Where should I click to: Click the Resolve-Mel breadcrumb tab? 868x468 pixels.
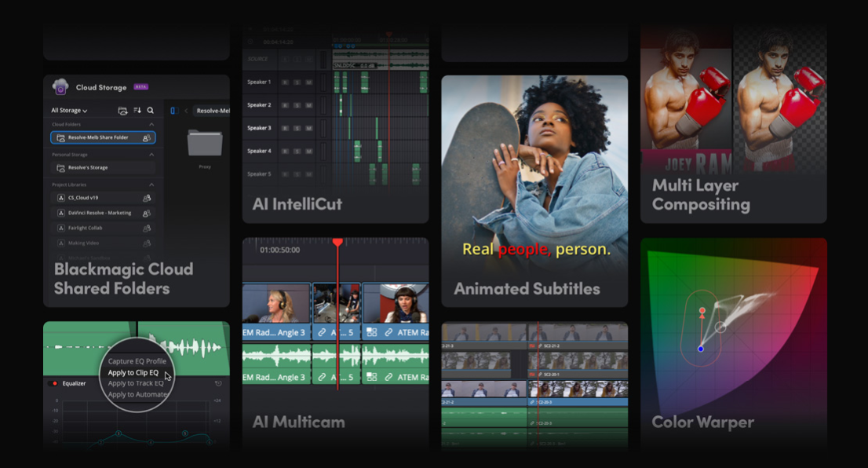click(213, 110)
